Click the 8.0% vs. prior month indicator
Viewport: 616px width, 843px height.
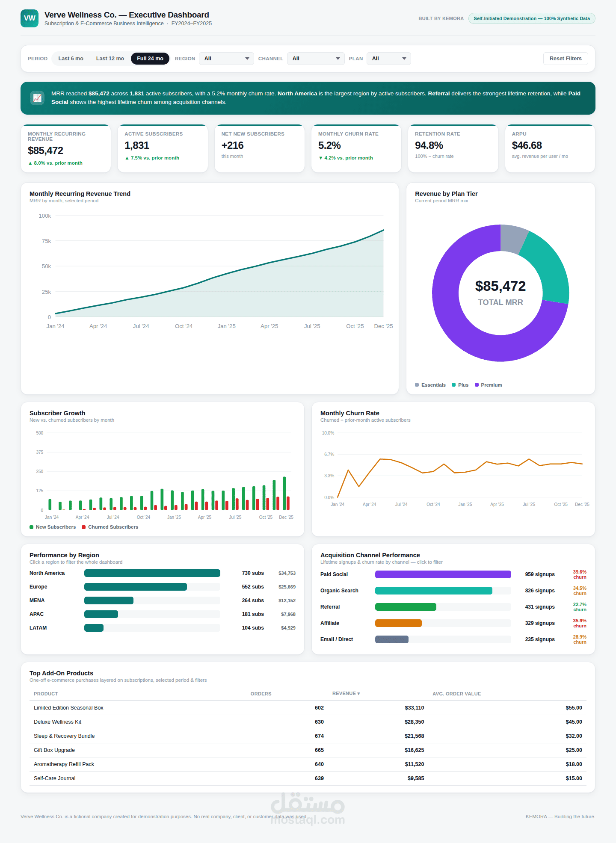(55, 163)
